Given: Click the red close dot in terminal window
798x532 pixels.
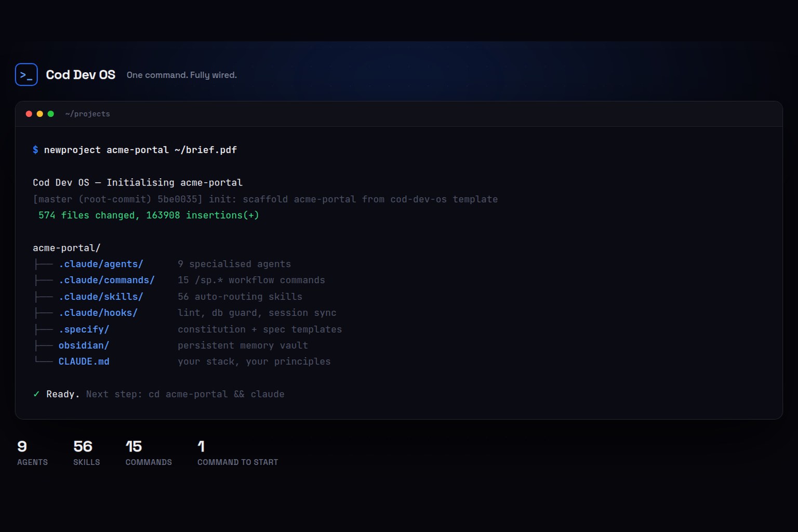Looking at the screenshot, I should click(x=29, y=114).
